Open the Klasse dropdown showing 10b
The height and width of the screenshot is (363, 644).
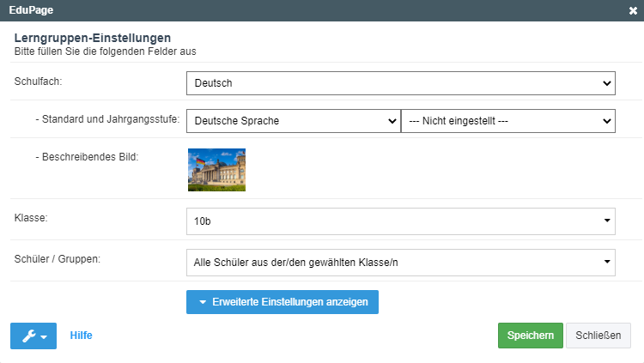(x=401, y=221)
